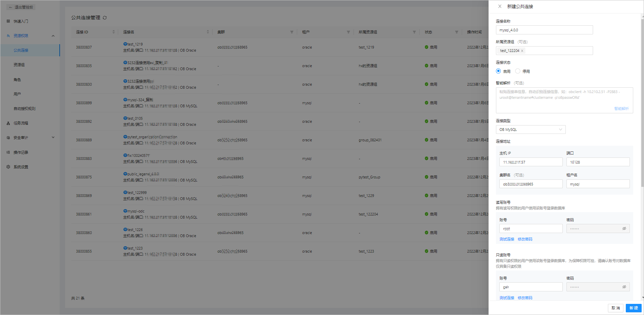The width and height of the screenshot is (644, 315).
Task: Focus the 集群名 input field
Action: pos(531,184)
